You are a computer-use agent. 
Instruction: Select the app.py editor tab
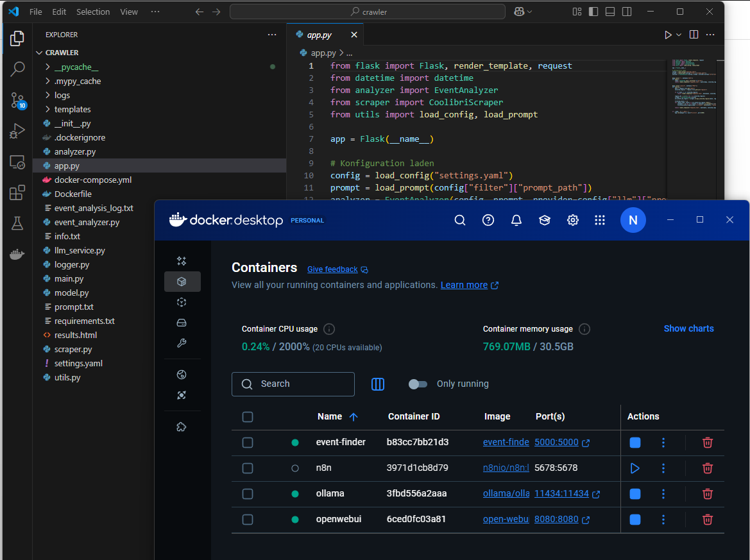coord(319,35)
